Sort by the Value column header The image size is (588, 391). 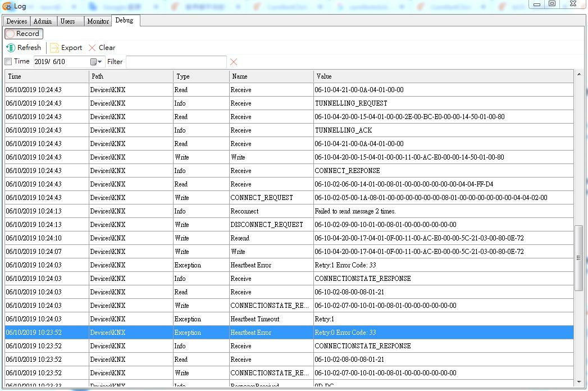click(x=443, y=76)
